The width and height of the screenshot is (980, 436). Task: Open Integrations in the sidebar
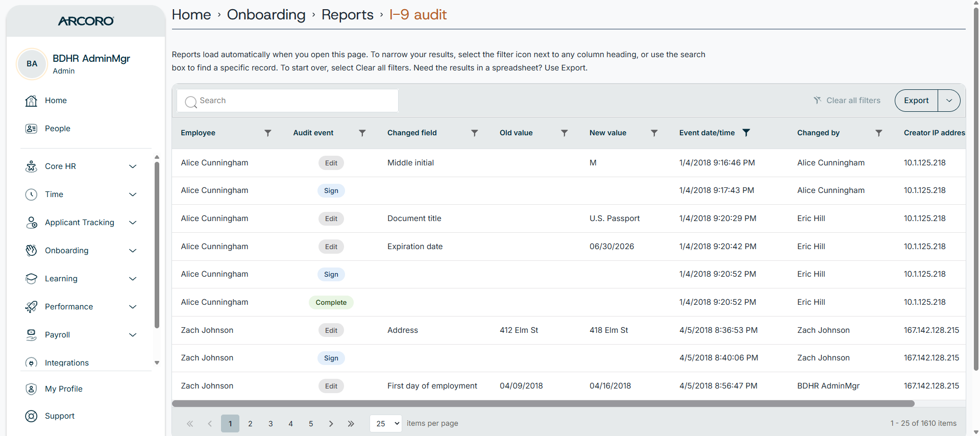click(67, 363)
